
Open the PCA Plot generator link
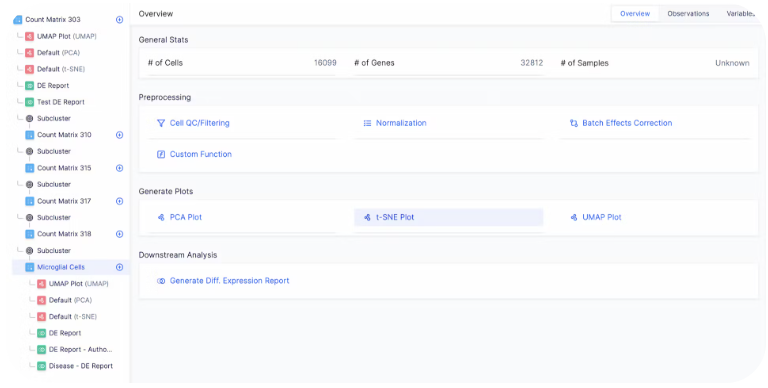point(186,217)
